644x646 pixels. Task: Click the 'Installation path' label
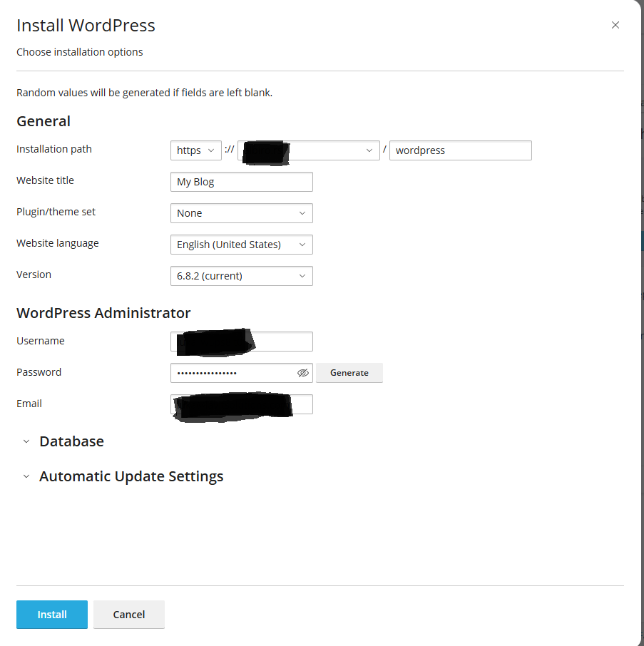pyautogui.click(x=54, y=149)
